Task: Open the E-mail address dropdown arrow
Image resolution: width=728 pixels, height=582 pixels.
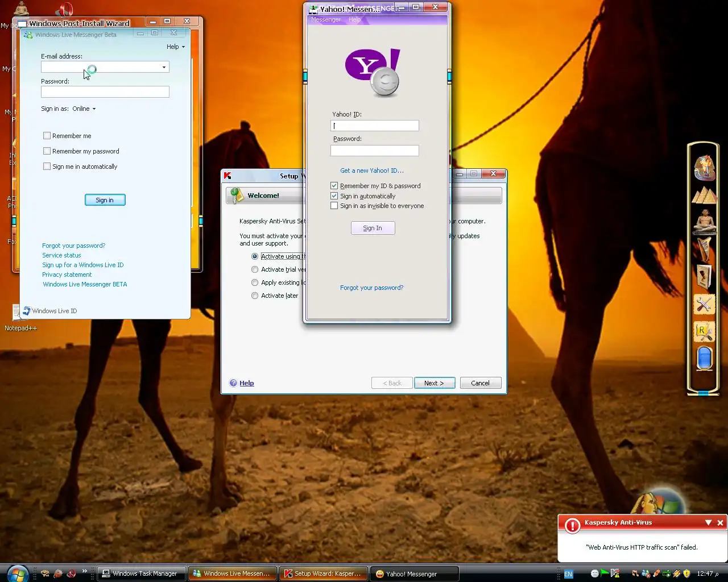Action: pyautogui.click(x=164, y=68)
